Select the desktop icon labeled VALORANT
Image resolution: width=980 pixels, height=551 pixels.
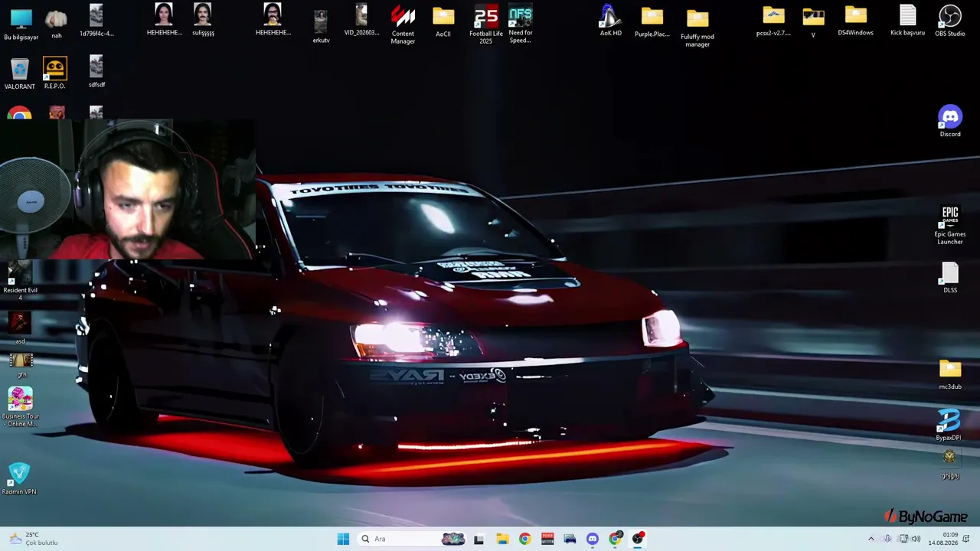tap(20, 73)
